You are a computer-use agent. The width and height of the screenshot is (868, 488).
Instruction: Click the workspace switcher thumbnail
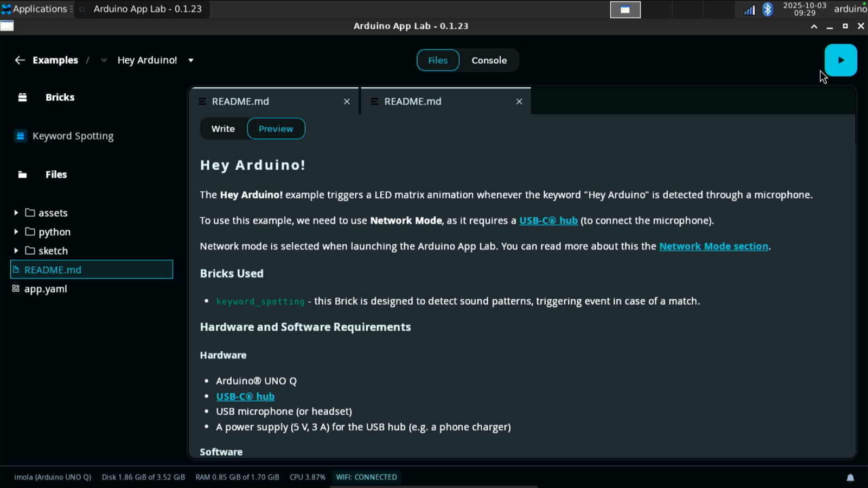[x=625, y=9]
